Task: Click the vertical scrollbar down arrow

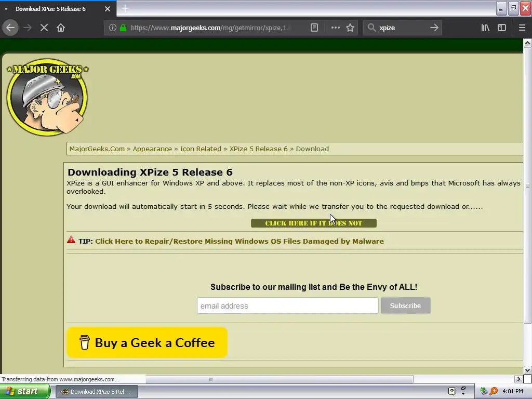Action: click(x=527, y=370)
